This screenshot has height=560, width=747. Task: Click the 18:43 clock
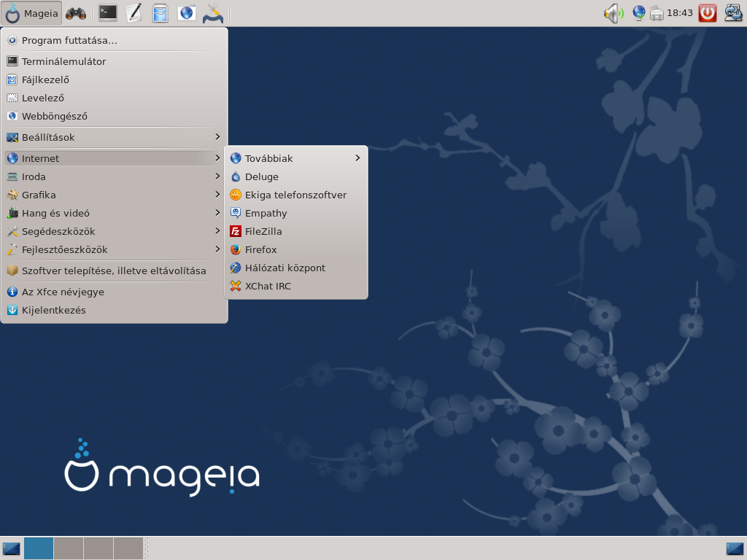[x=680, y=13]
